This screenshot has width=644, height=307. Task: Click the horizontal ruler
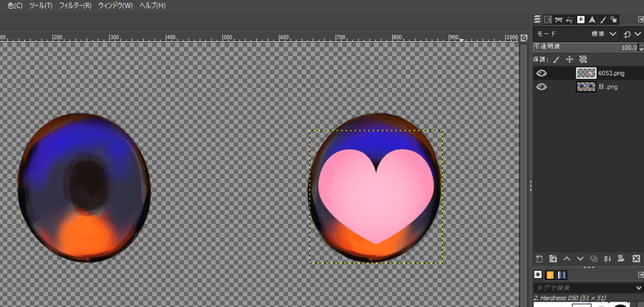[x=259, y=37]
